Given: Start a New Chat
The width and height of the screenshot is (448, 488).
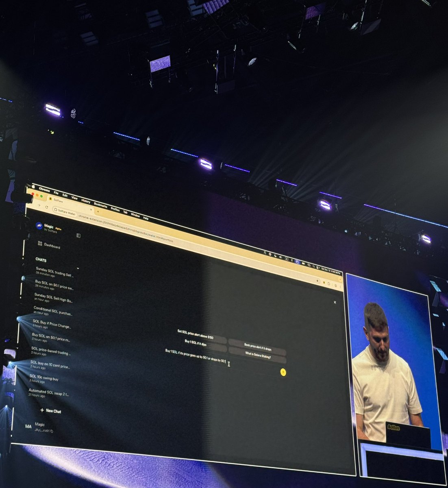Looking at the screenshot, I should [50, 411].
